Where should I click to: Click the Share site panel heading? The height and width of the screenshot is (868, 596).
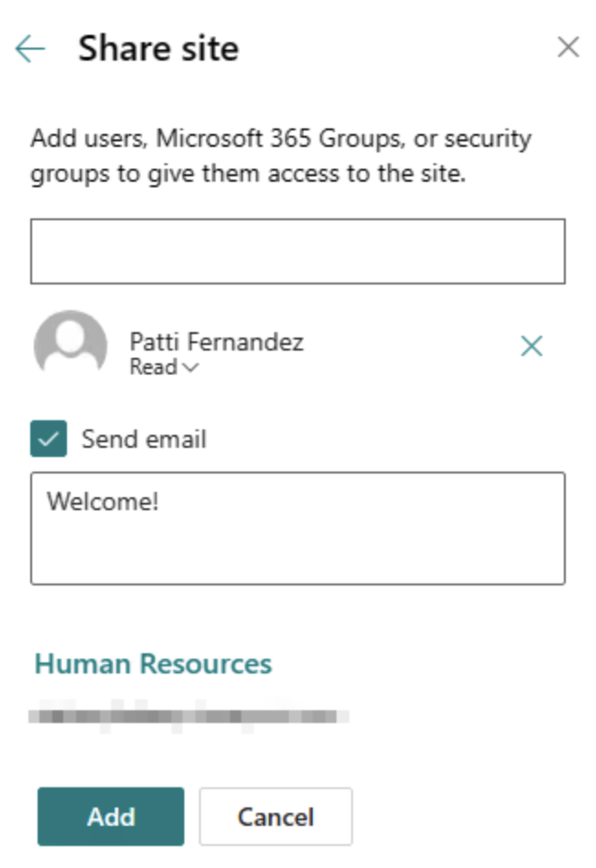coord(158,48)
